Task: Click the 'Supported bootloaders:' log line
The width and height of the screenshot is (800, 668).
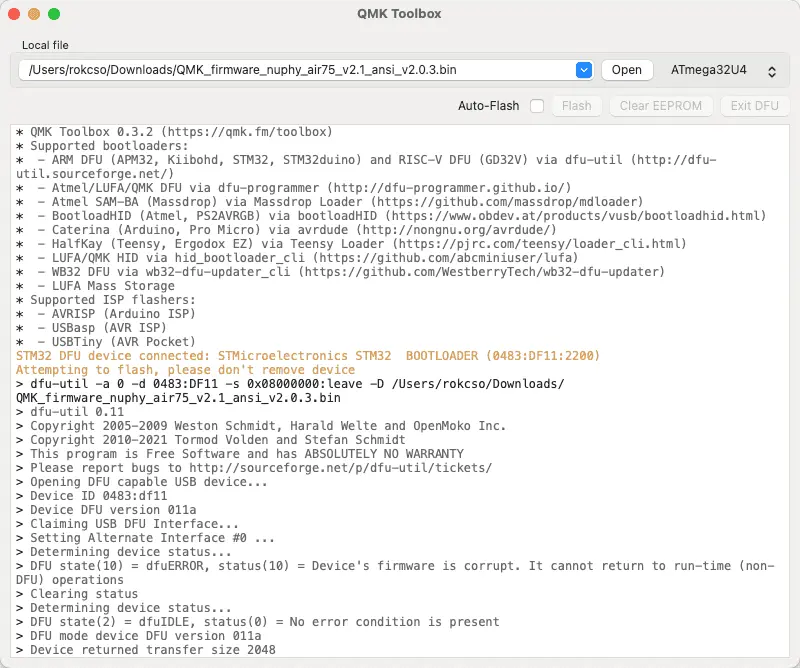Action: pyautogui.click(x=102, y=146)
